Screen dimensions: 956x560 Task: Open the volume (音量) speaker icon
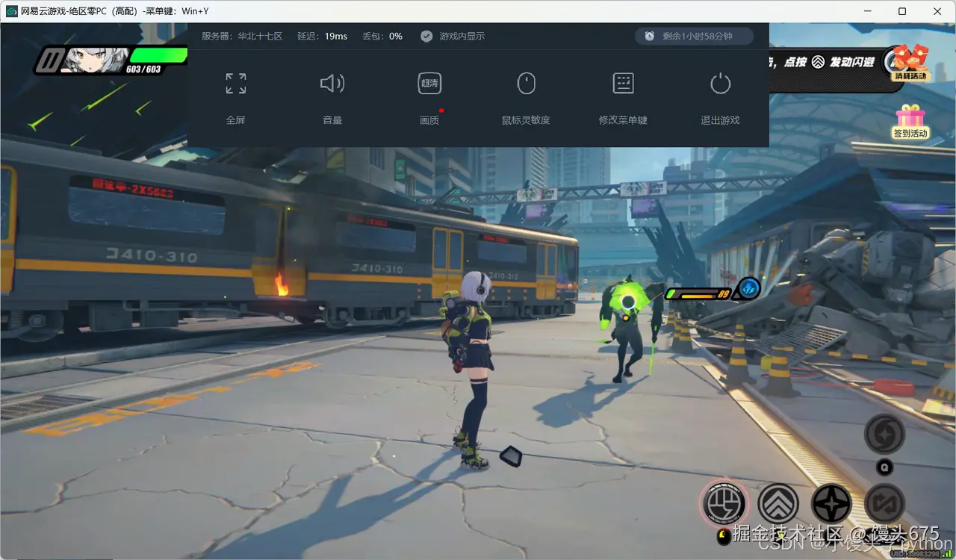(x=332, y=84)
